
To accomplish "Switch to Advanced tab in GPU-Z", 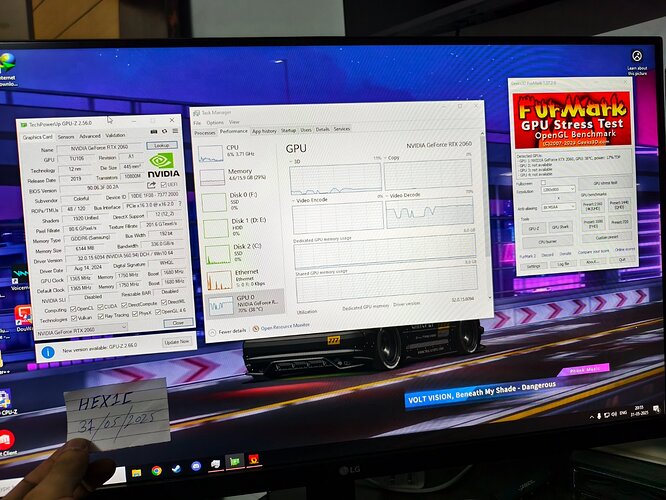I will point(90,136).
